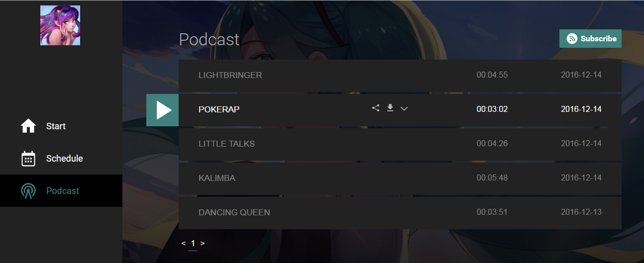Screen dimensions: 644x263
Task: Select the Podcast sidebar item
Action: [61, 191]
